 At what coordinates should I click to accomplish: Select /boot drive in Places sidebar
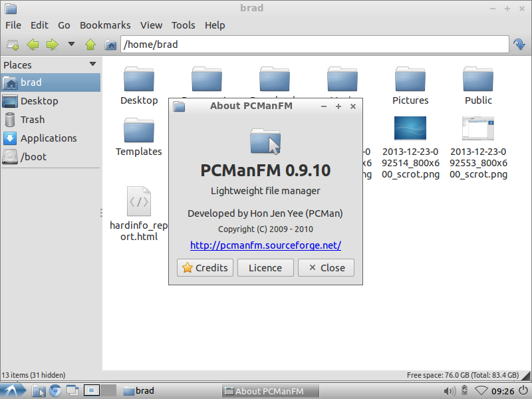click(x=51, y=157)
